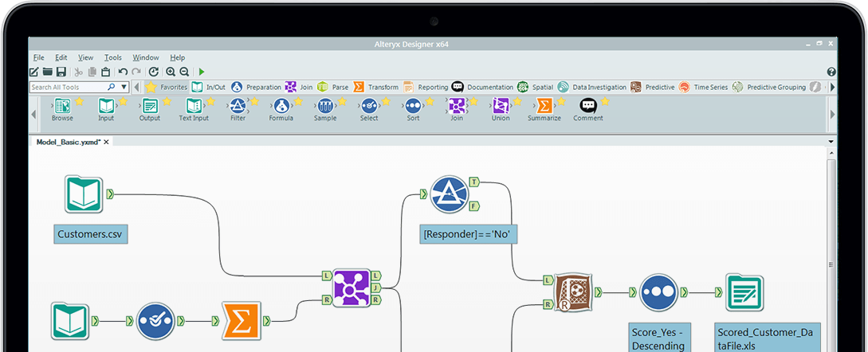This screenshot has height=352, width=868.
Task: Click the Zoom In magnifier icon
Action: 171,72
